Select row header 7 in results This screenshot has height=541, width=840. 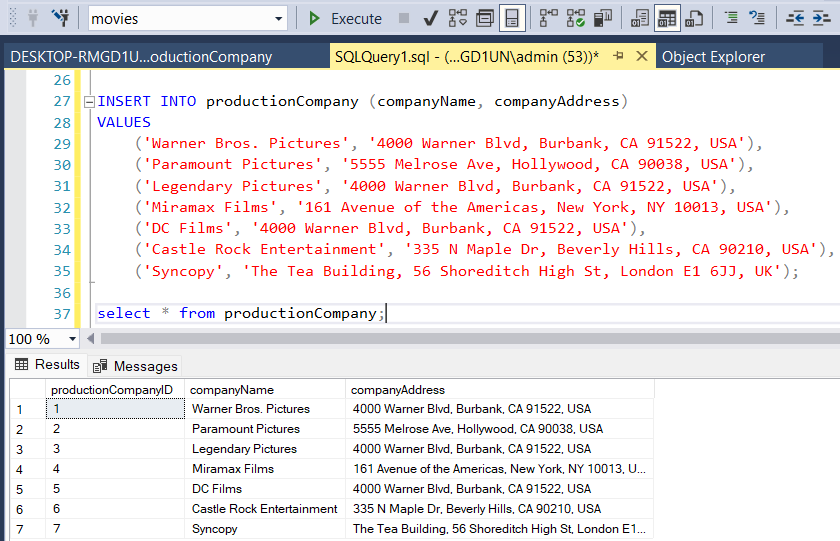click(28, 529)
